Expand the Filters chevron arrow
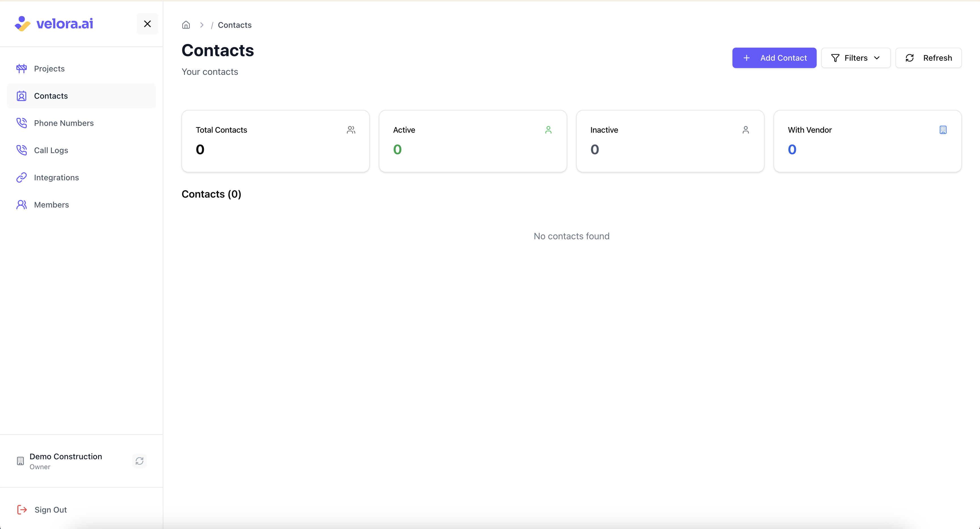 pos(877,58)
